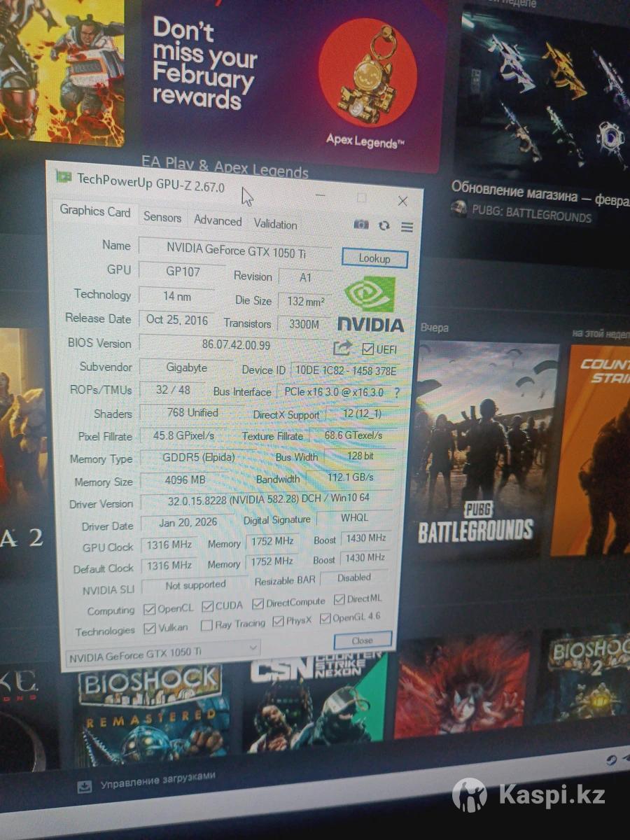Screen dimensions: 630x840
Task: Open the PUBG Battlegrounds game thumbnail
Action: click(482, 447)
